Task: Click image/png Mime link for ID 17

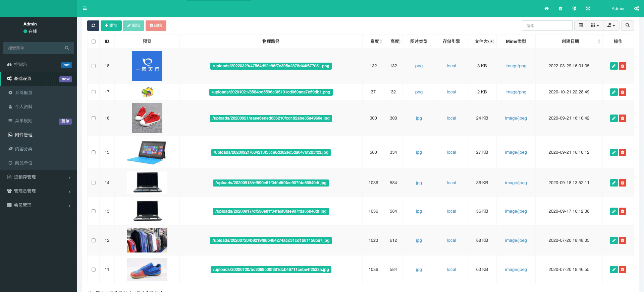Action: pos(516,92)
